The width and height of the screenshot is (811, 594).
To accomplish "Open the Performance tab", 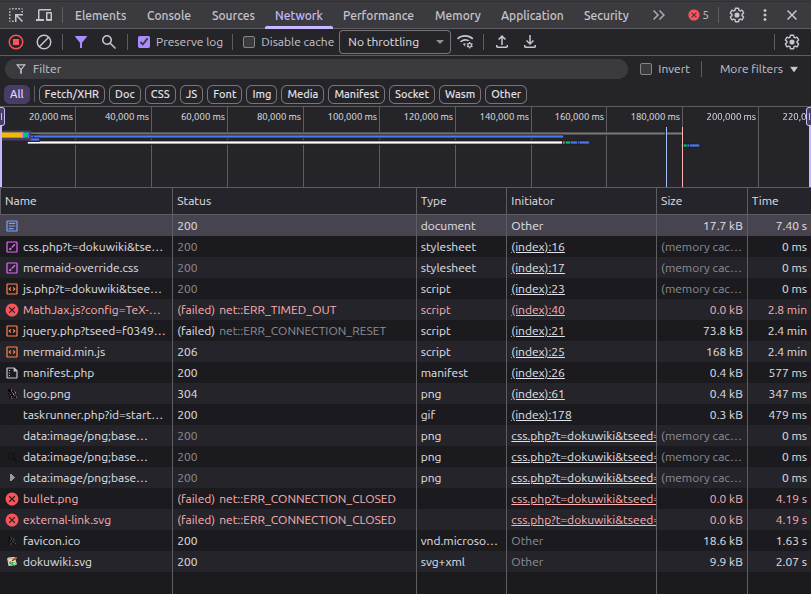I will tap(378, 15).
